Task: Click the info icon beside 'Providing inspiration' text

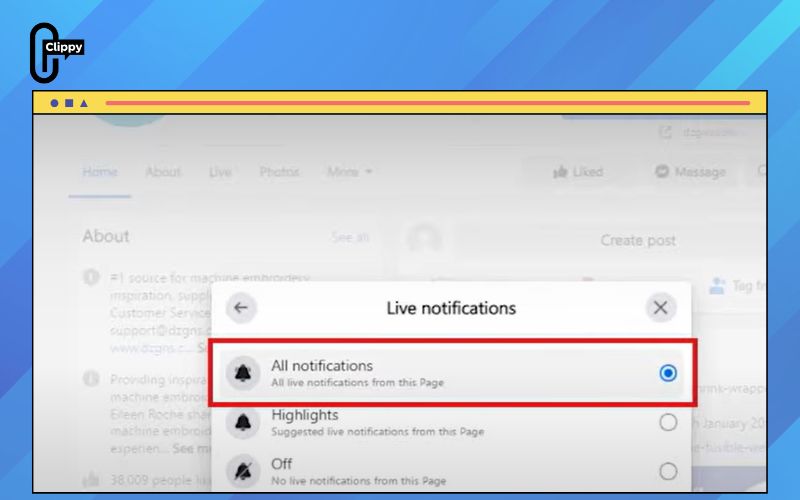Action: coord(91,379)
